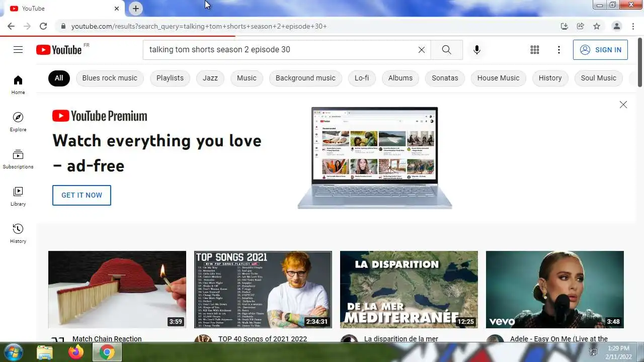Open Chrome's three-dot menu

[633, 26]
